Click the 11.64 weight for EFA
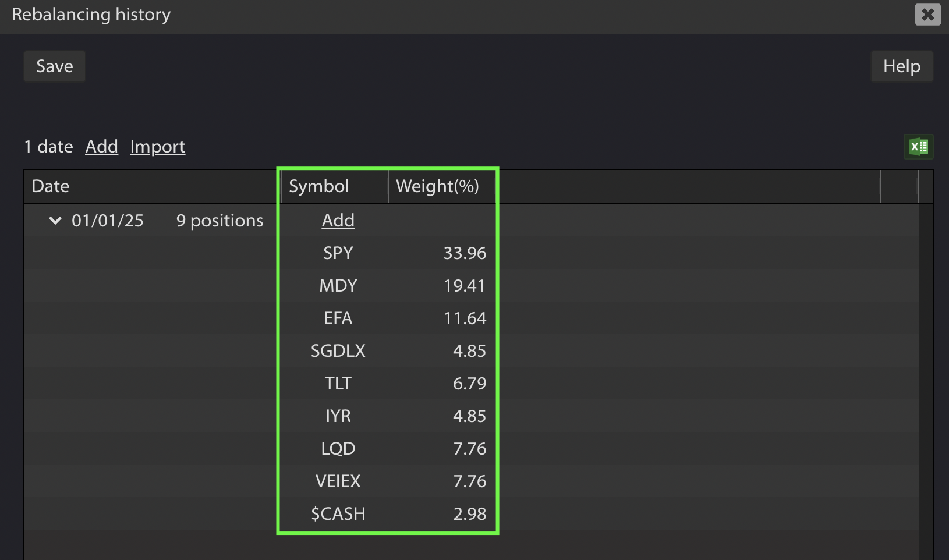Image resolution: width=949 pixels, height=560 pixels. (x=465, y=318)
